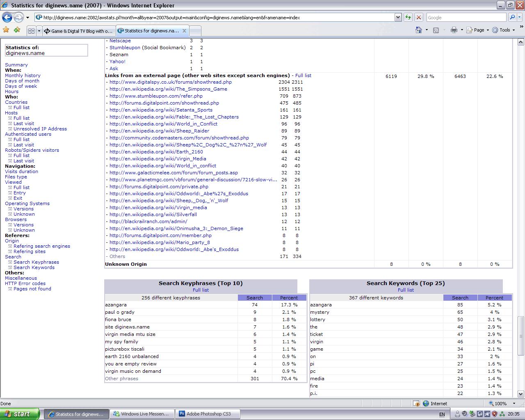Open the Summary link in the sidebar
This screenshot has width=525, height=420.
pyautogui.click(x=16, y=65)
